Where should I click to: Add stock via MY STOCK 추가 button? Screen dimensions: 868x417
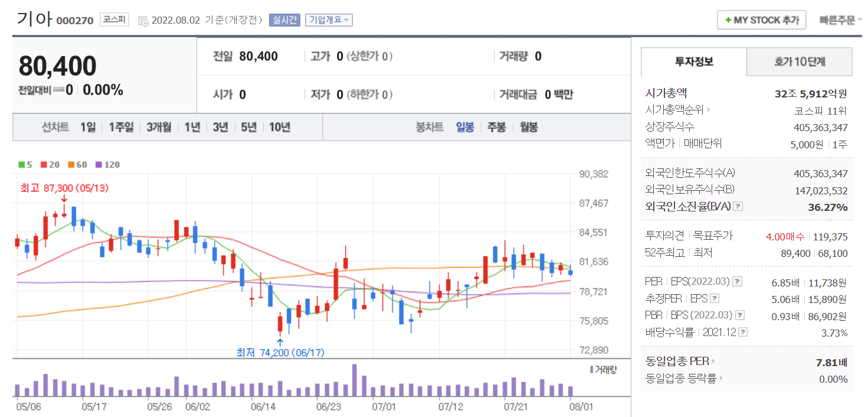click(x=762, y=20)
